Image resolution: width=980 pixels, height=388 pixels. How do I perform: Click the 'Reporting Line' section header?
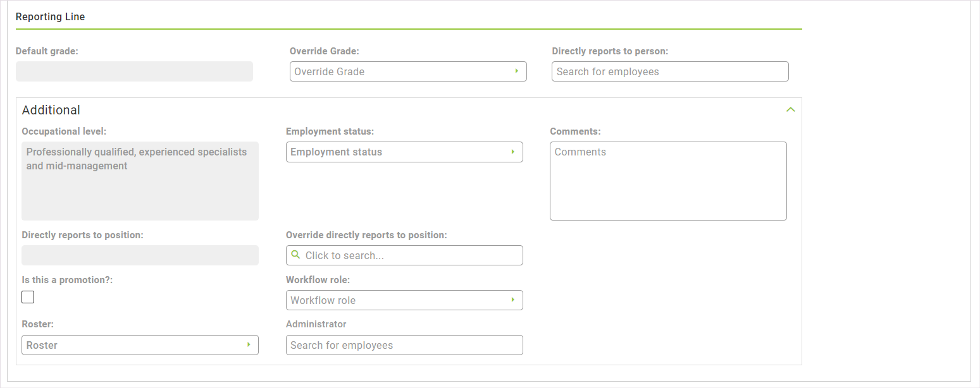[x=50, y=16]
